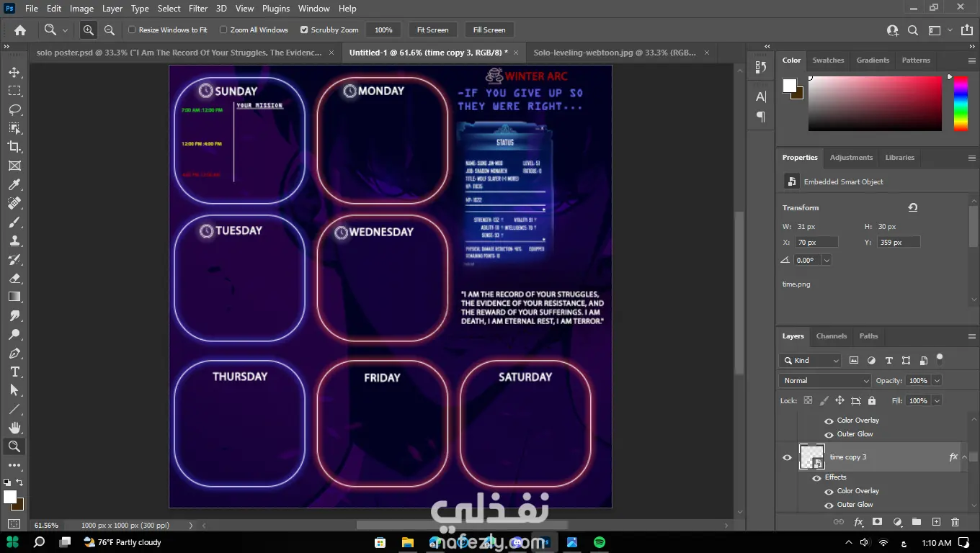Open the History panel icon

tap(761, 67)
